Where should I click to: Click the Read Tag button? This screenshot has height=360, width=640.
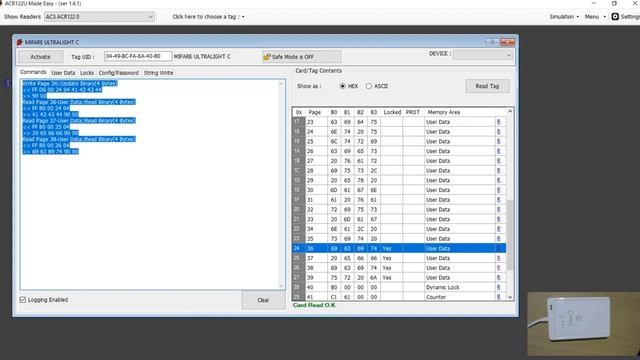pyautogui.click(x=487, y=86)
